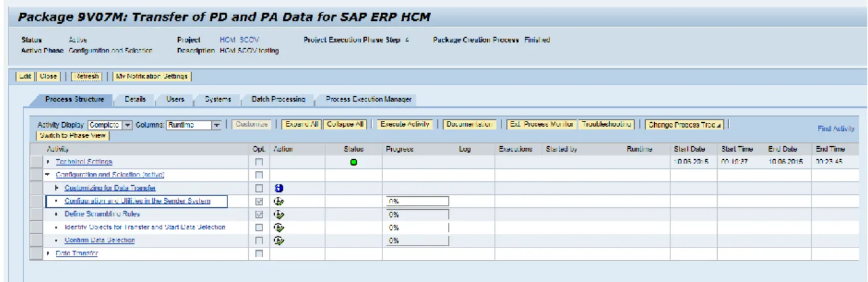Open the Customizing for Data Transfer link

[x=110, y=188]
